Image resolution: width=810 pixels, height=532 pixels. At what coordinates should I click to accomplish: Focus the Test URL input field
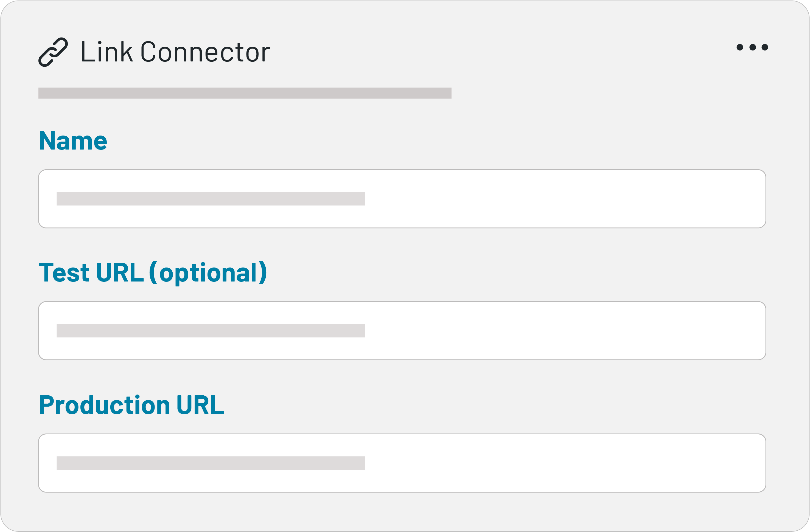coord(402,331)
